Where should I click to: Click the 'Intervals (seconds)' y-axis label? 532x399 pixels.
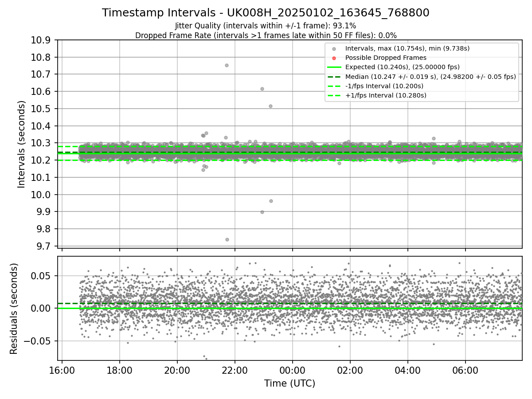tap(22, 144)
